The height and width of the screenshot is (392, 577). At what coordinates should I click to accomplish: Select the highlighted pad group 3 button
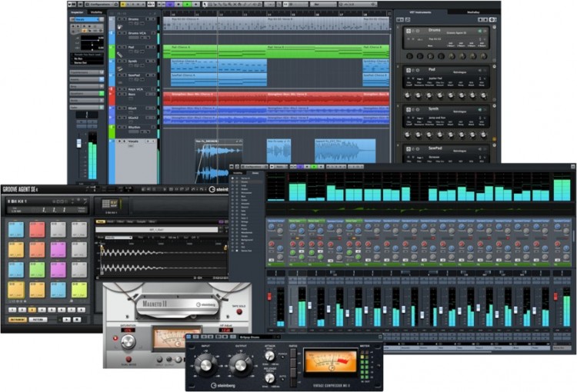(x=32, y=310)
